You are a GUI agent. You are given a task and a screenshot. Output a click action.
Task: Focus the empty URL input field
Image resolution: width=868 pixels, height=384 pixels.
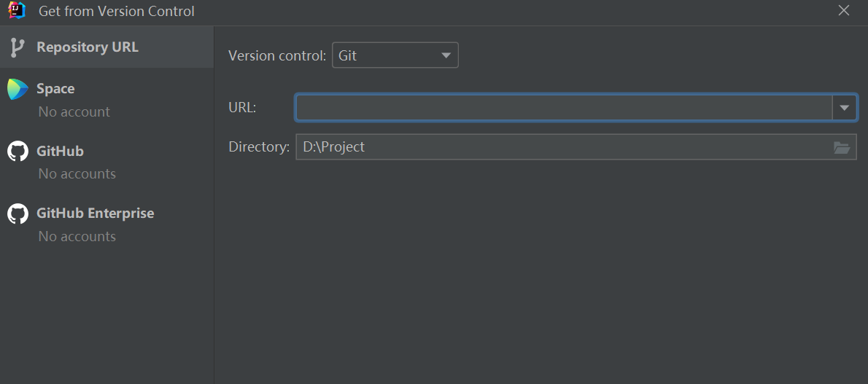click(x=563, y=108)
